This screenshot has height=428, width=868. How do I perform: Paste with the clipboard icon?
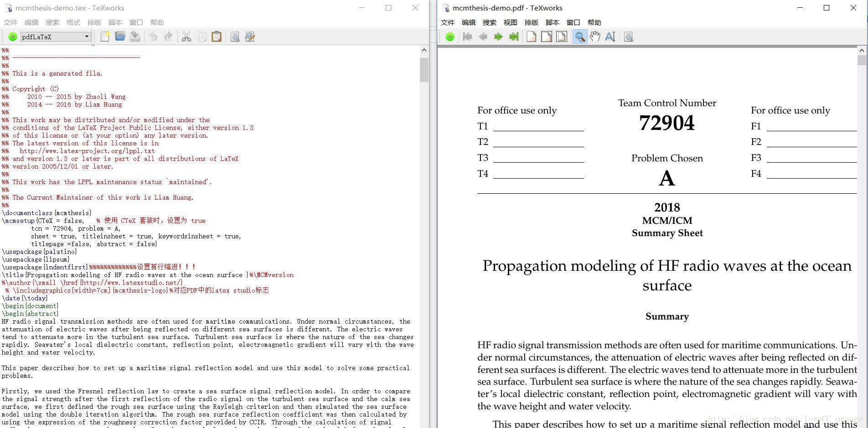point(217,37)
